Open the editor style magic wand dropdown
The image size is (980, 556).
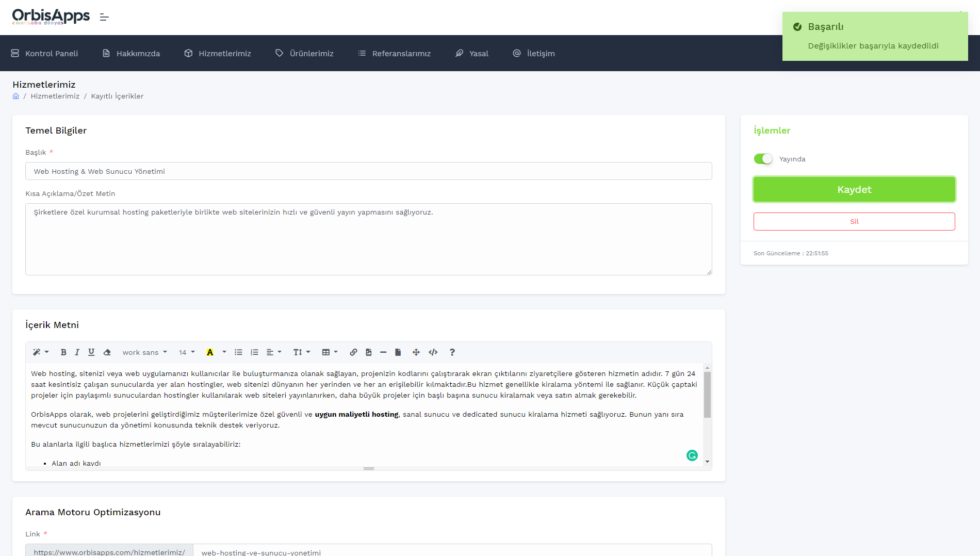tap(40, 352)
